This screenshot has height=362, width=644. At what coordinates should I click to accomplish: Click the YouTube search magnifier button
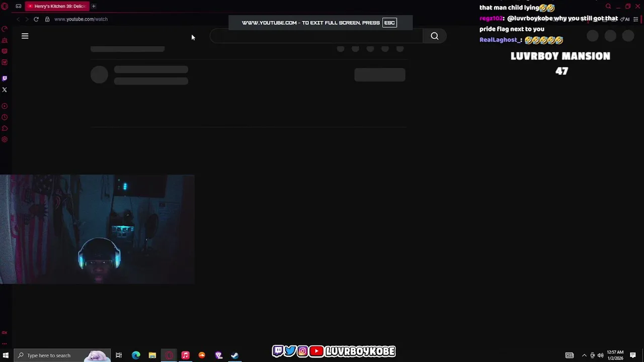tap(435, 36)
